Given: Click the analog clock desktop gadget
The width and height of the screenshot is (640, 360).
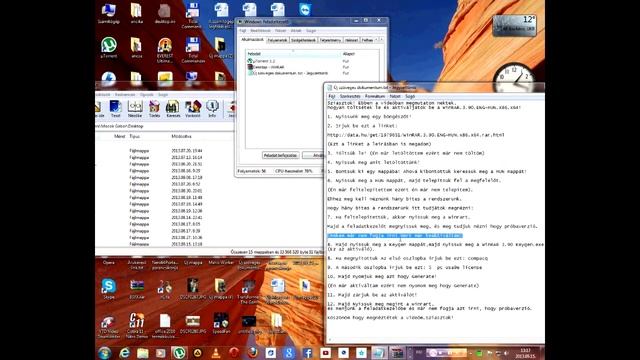Looking at the screenshot, I should click(x=514, y=78).
